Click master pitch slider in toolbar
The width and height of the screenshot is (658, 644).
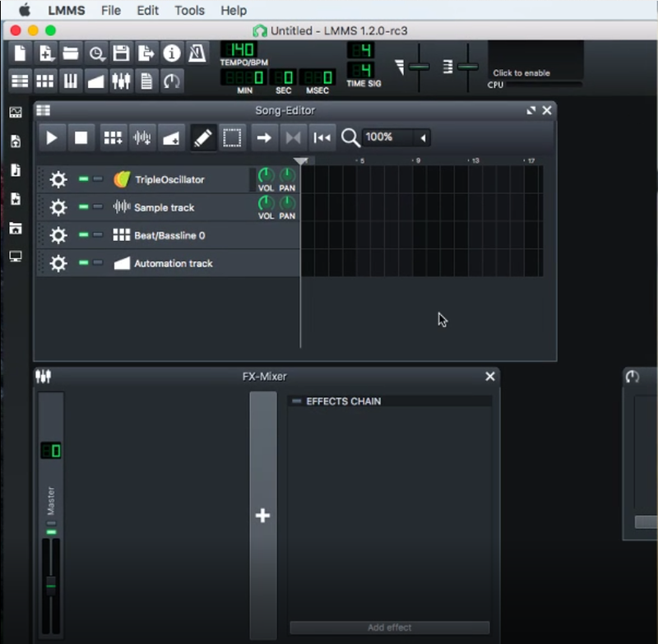point(467,67)
